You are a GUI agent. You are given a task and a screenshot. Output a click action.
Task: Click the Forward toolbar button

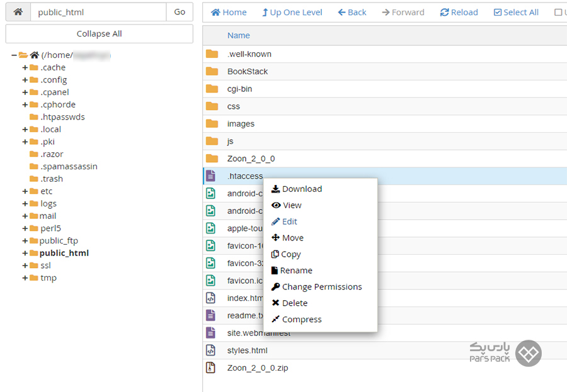click(x=403, y=13)
